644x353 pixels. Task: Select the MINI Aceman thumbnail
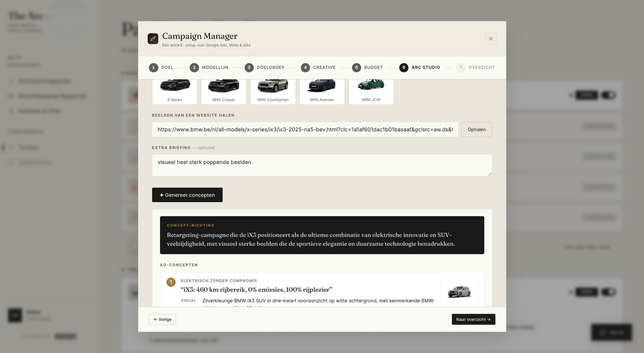(x=322, y=91)
